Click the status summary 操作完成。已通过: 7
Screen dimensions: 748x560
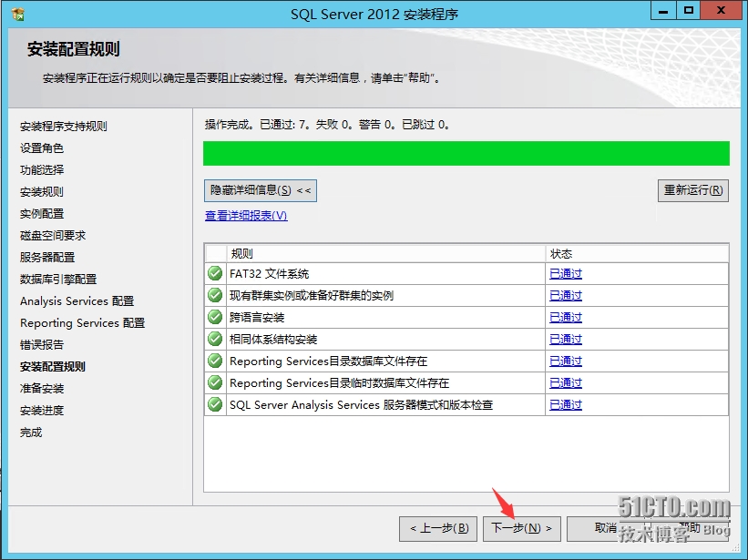tap(257, 125)
